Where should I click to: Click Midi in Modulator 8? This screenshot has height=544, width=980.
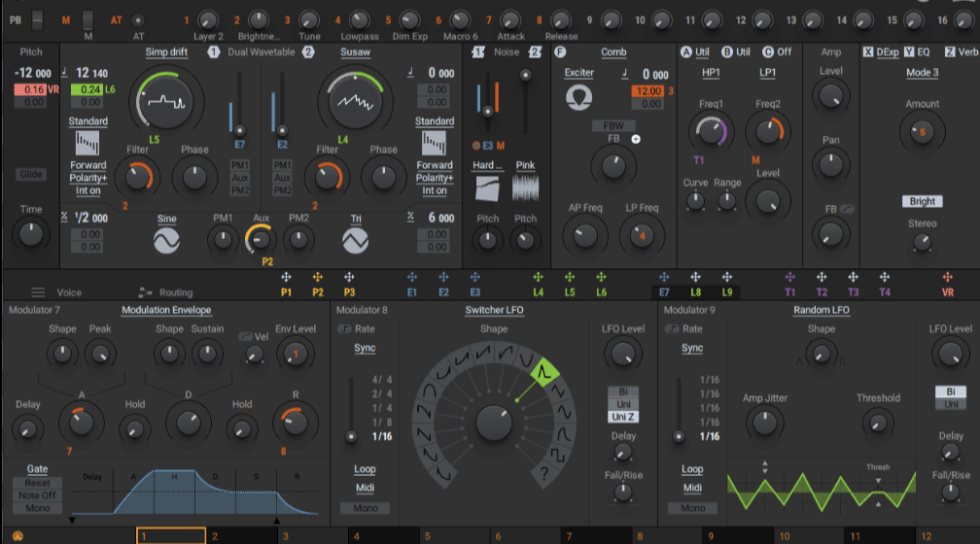click(x=365, y=488)
